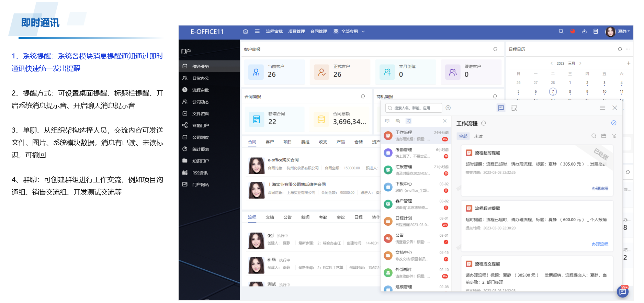
Task: Select 日常办公 in the sidebar
Action: pos(209,78)
